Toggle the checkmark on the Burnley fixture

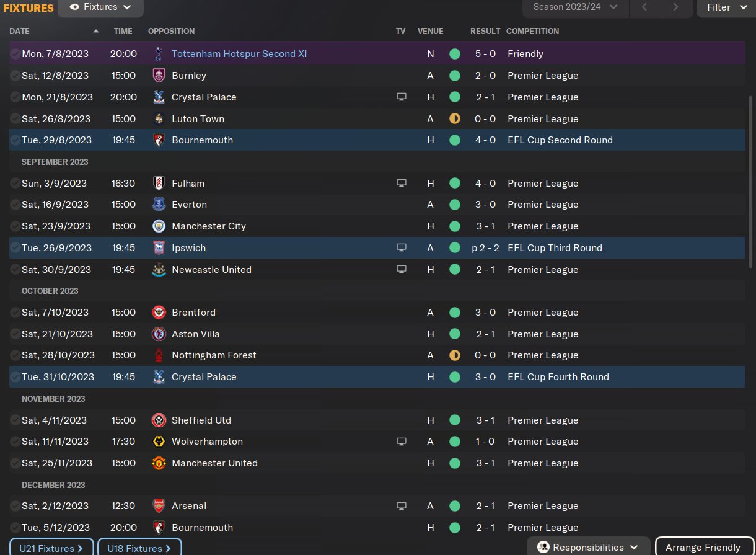pos(15,76)
